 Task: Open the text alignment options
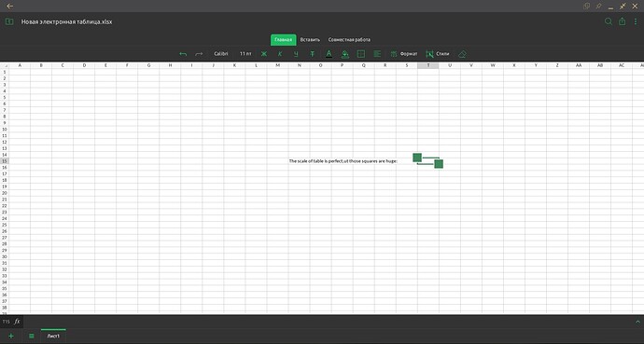377,54
